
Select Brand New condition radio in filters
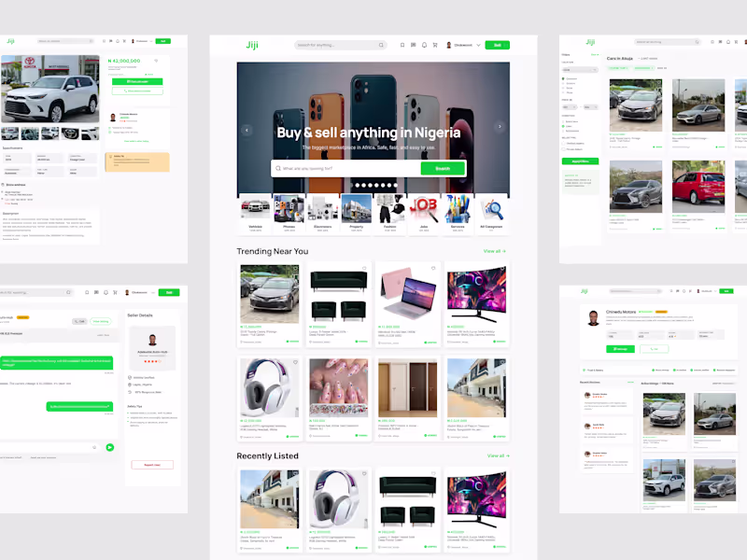click(x=564, y=121)
